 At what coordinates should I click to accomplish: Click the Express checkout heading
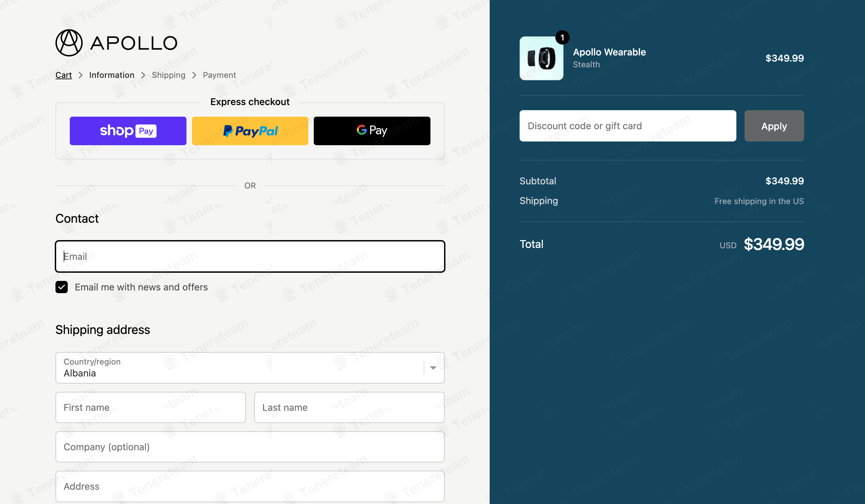250,102
